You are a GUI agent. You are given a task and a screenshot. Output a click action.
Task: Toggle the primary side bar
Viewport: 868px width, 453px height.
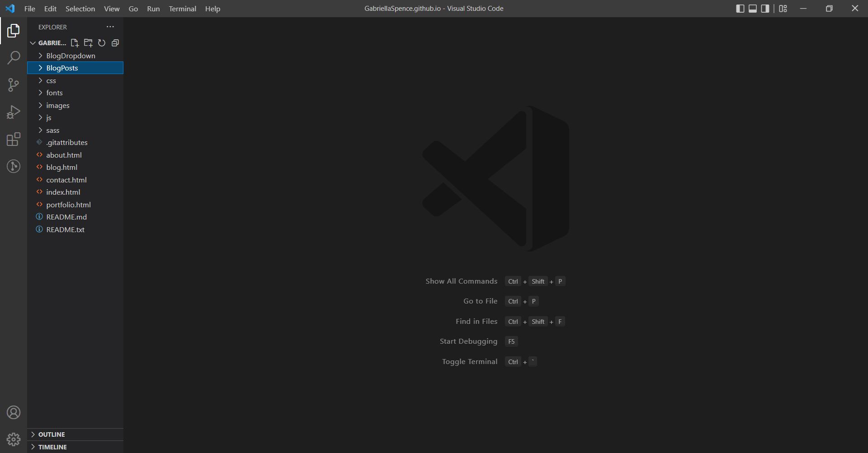point(740,9)
